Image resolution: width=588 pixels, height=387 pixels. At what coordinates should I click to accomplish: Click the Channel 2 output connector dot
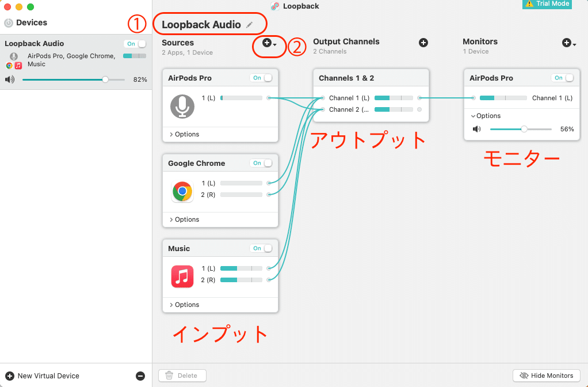pyautogui.click(x=419, y=109)
